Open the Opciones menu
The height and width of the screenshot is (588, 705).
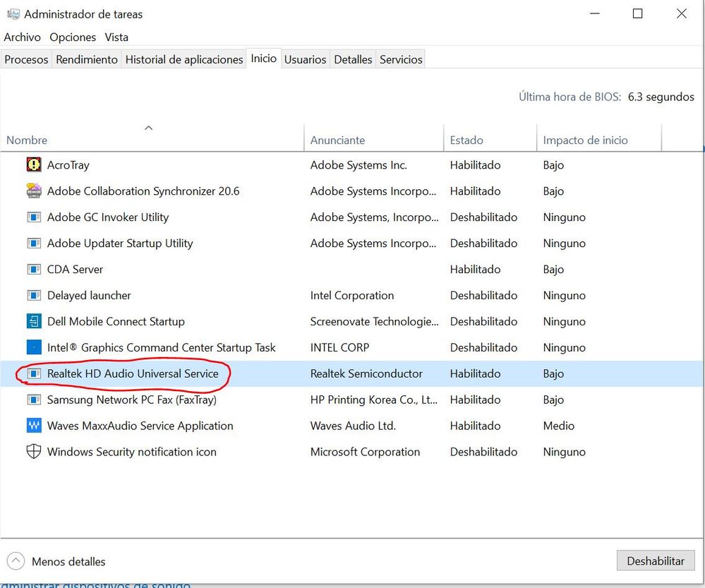73,37
